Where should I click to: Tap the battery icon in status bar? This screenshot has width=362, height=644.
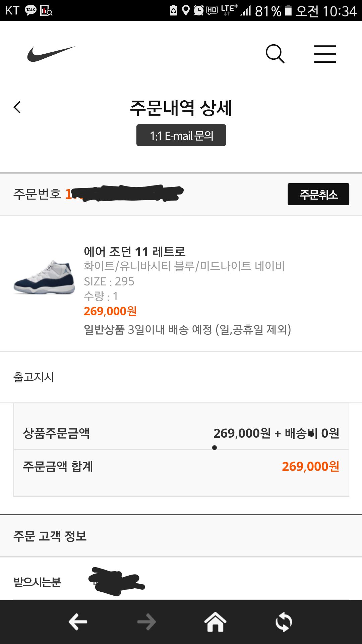click(288, 10)
